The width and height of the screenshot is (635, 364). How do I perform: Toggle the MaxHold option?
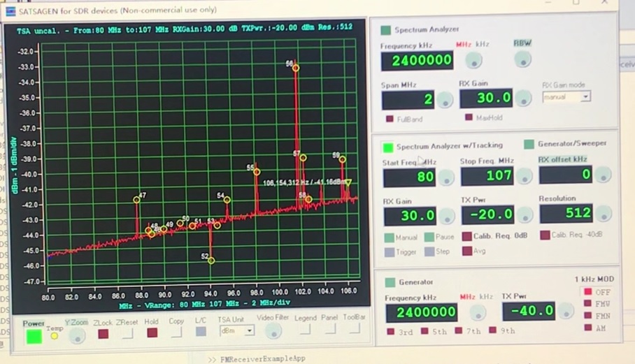click(x=469, y=117)
